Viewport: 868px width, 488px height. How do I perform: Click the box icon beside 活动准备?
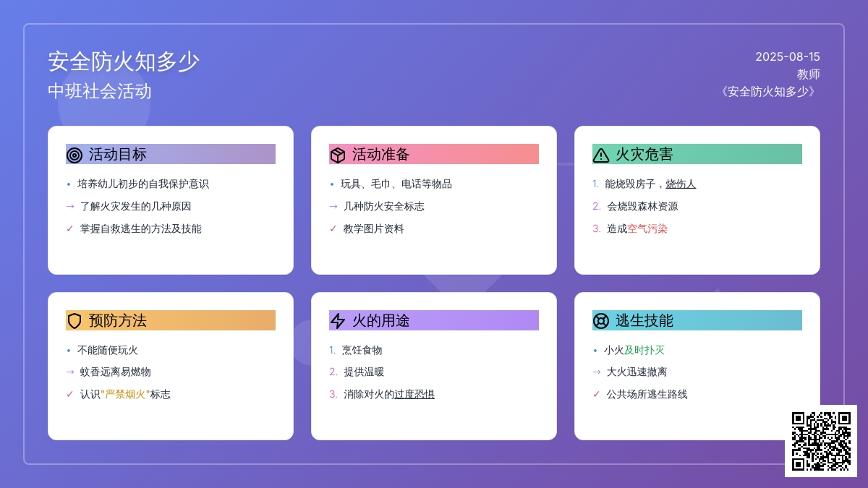(338, 155)
